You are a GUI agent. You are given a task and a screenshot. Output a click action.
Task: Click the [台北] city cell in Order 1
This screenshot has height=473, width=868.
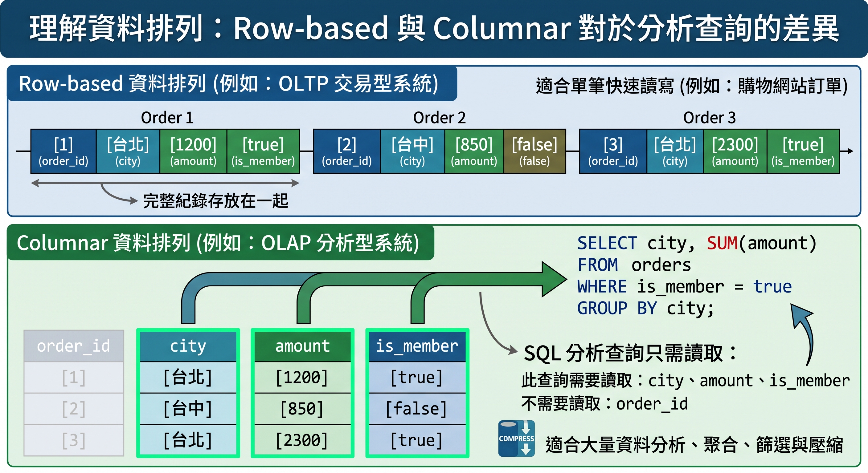[x=128, y=151]
